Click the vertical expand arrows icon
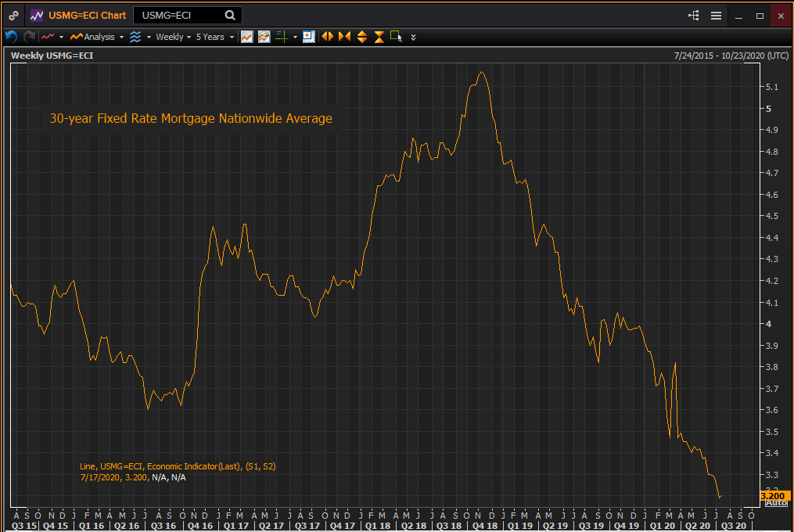Image resolution: width=794 pixels, height=532 pixels. (x=361, y=37)
